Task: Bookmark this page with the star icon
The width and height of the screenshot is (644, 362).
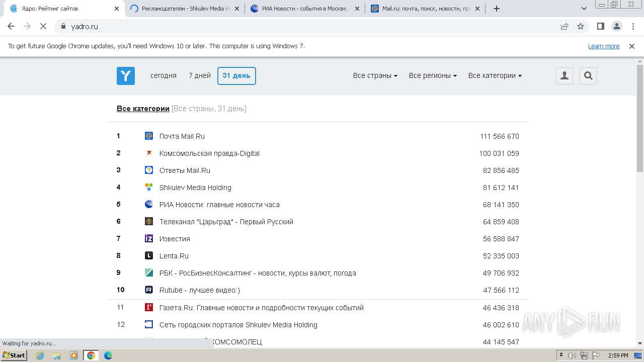Action: (581, 26)
